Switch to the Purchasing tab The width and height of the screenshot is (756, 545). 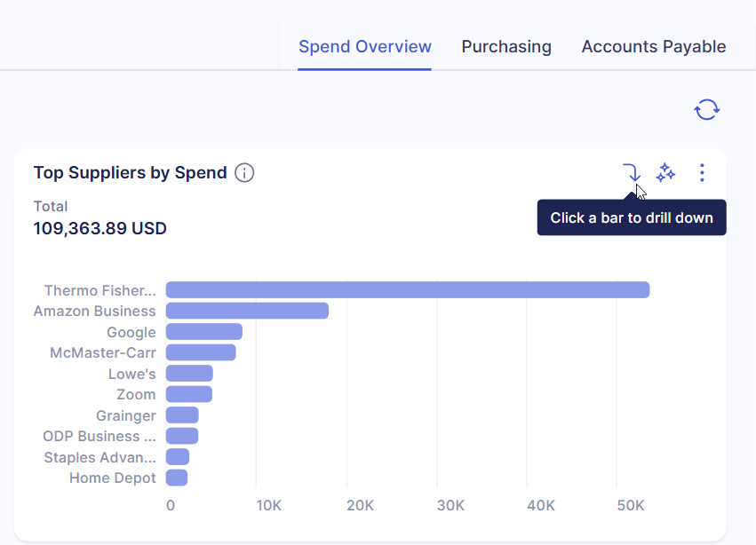click(506, 47)
